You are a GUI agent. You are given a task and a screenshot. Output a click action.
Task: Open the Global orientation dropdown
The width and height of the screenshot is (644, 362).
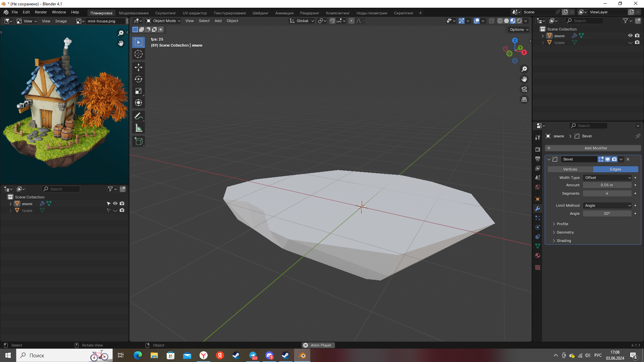click(x=302, y=21)
